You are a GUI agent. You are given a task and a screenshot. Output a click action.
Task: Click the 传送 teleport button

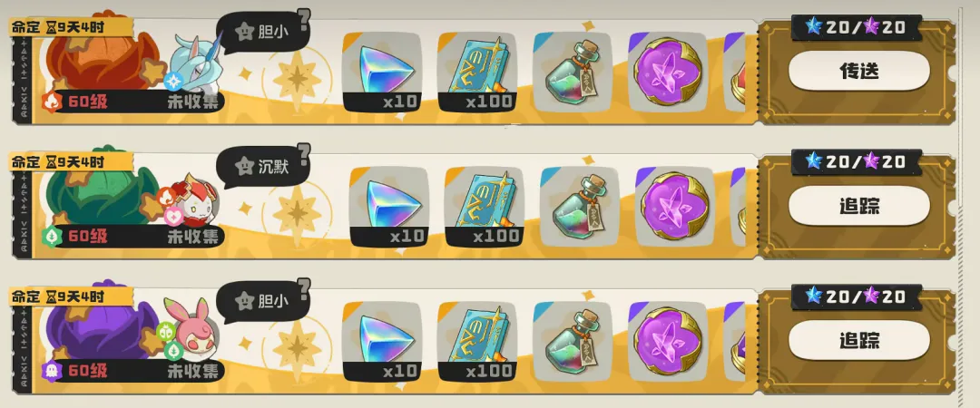859,72
